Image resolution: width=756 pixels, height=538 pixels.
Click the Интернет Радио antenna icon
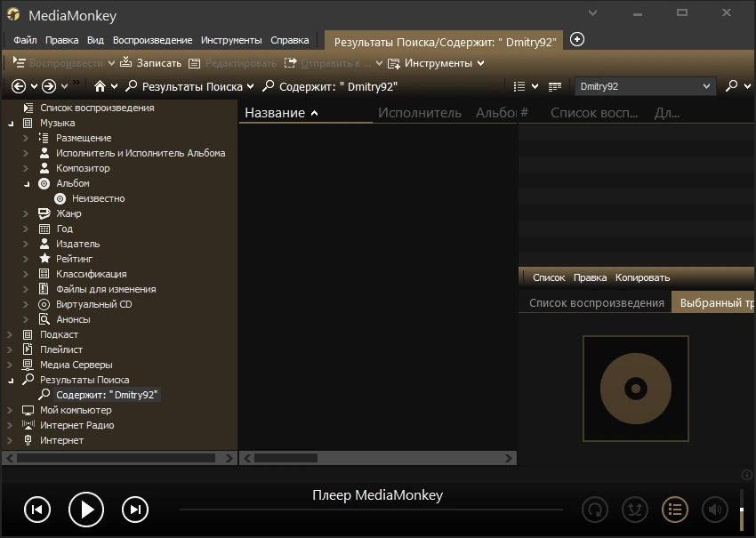point(28,425)
